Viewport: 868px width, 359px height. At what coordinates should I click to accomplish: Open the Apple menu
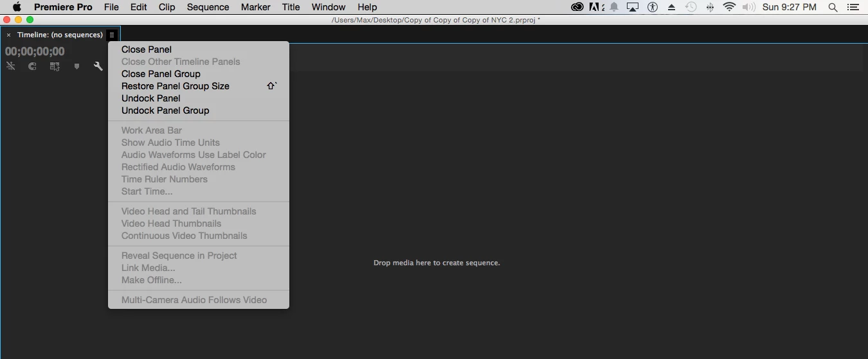point(17,7)
